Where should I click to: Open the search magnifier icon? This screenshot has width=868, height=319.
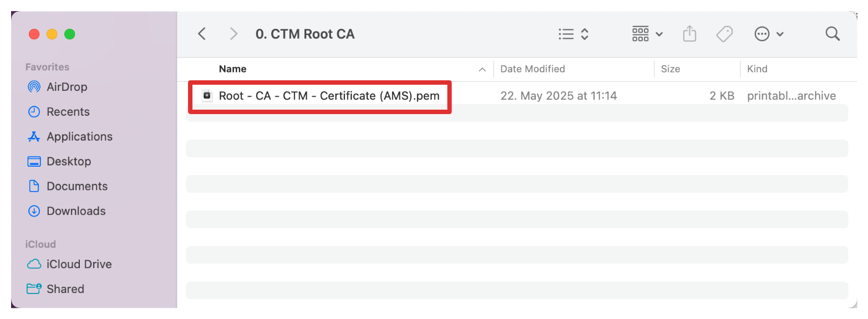coord(832,34)
